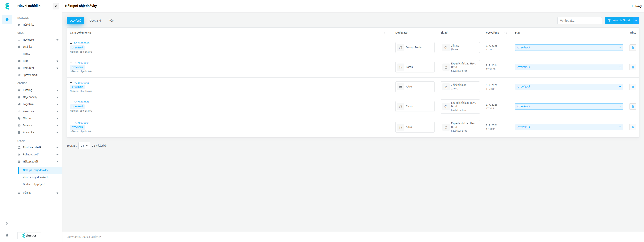The height and width of the screenshot is (242, 644).
Task: Open document action icon for PO26070010
Action: pyautogui.click(x=633, y=47)
